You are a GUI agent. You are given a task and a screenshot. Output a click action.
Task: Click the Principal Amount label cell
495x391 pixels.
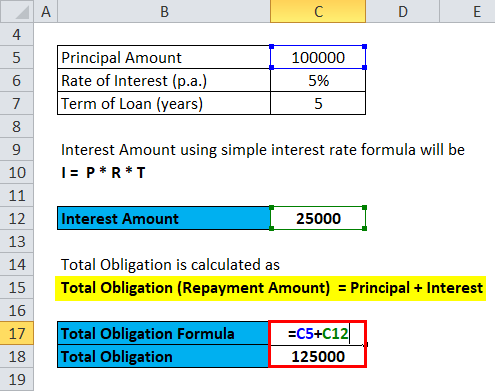click(x=164, y=57)
